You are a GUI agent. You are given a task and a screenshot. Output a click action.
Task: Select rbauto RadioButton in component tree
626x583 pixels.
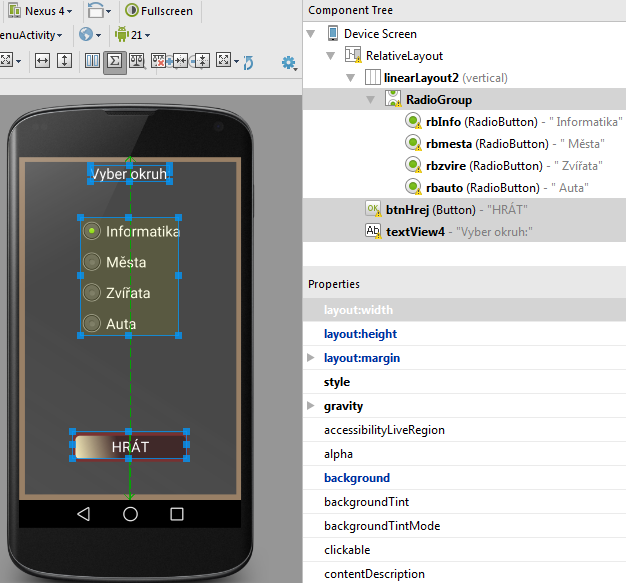(507, 188)
